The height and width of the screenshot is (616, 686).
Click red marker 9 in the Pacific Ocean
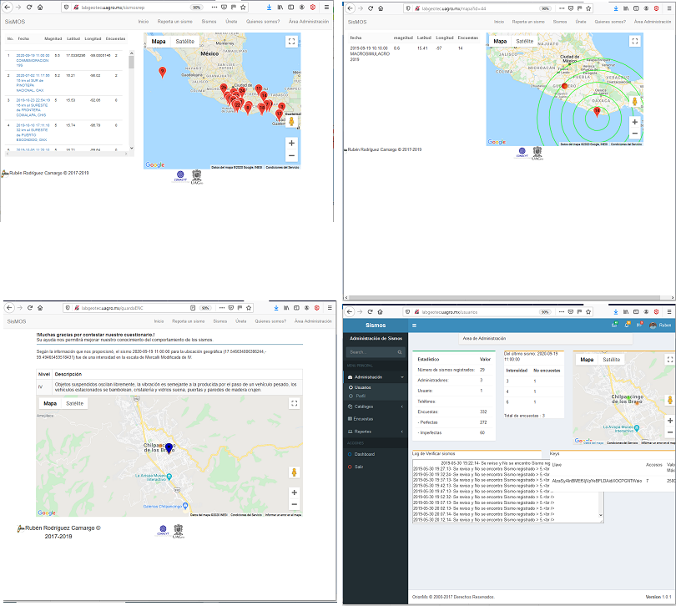coord(163,72)
